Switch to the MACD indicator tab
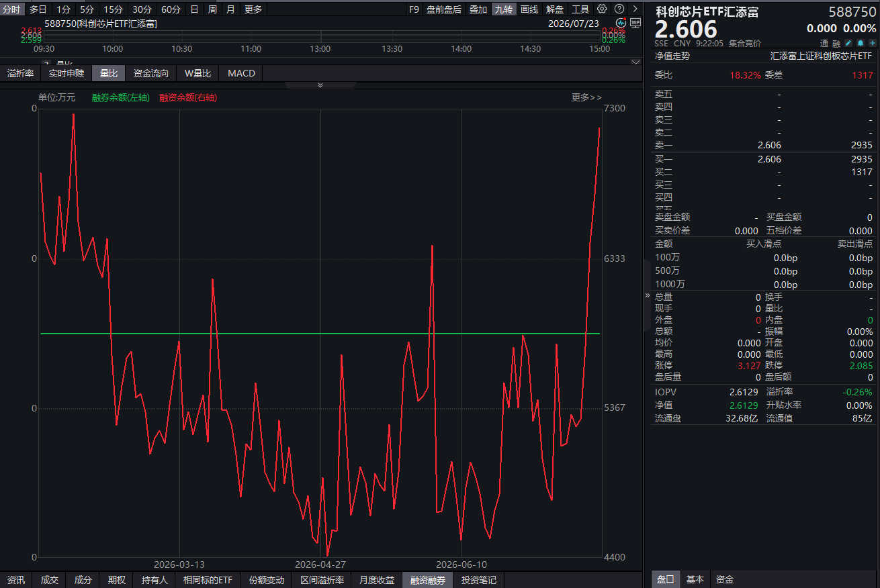This screenshot has height=588, width=880. pos(241,73)
